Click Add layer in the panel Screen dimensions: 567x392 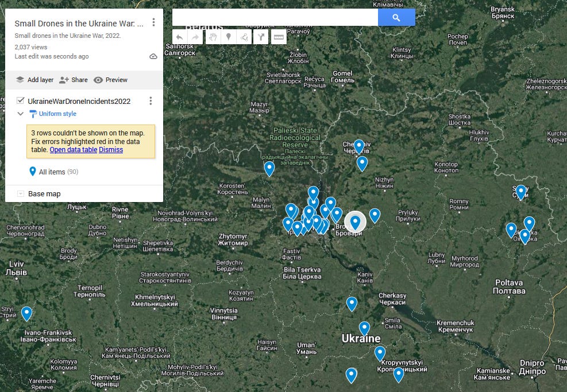35,80
